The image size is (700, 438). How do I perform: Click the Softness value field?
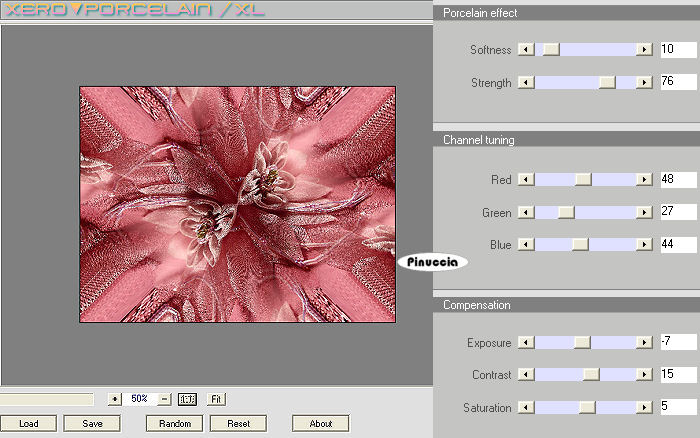[676, 50]
